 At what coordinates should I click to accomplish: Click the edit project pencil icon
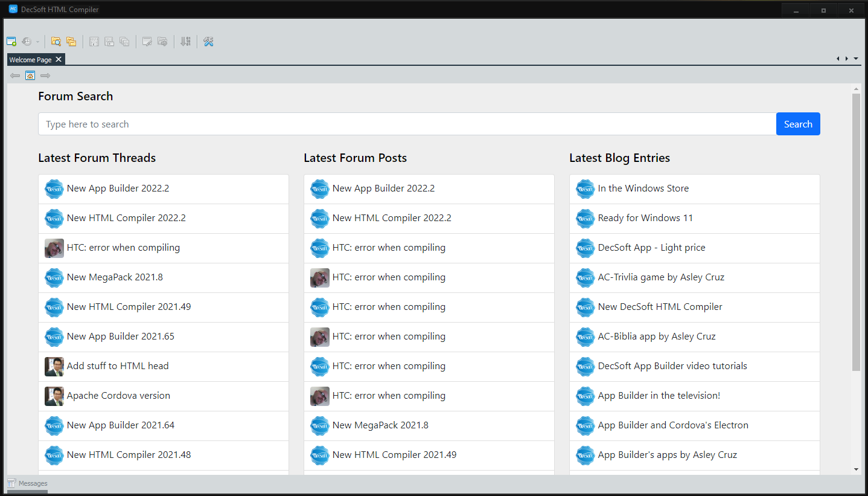(x=147, y=42)
